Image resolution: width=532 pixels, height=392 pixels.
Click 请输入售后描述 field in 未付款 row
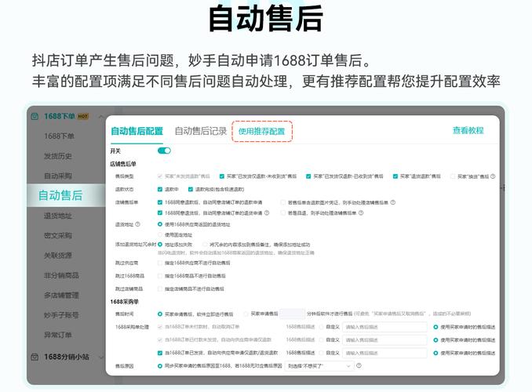click(384, 327)
